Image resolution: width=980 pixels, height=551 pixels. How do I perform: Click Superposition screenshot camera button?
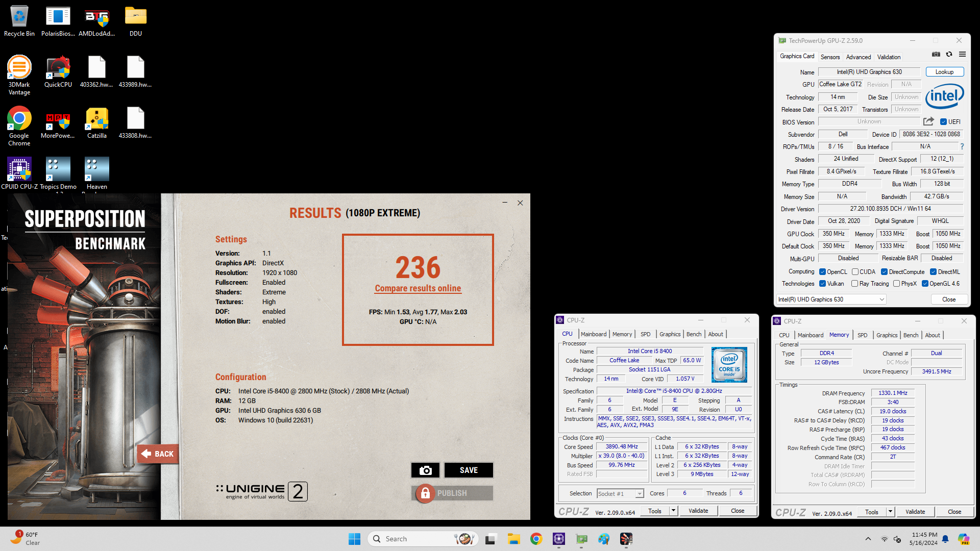pos(425,470)
